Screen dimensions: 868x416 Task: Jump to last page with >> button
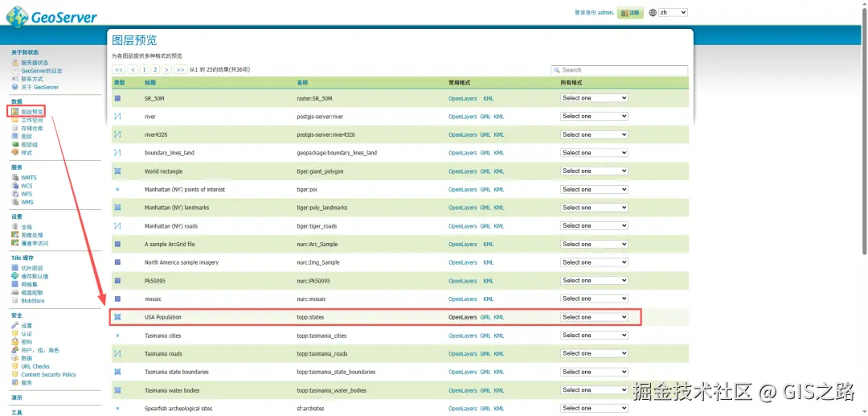click(180, 70)
